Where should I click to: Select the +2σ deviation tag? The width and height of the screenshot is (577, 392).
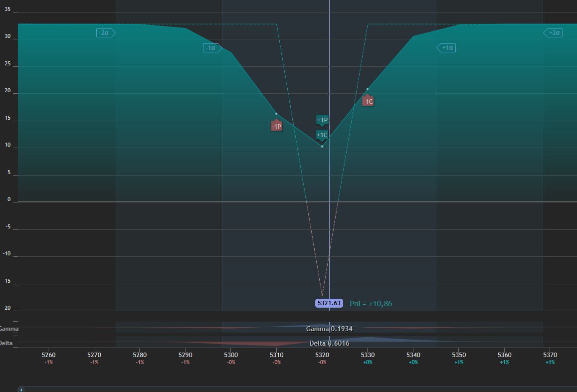tap(553, 33)
